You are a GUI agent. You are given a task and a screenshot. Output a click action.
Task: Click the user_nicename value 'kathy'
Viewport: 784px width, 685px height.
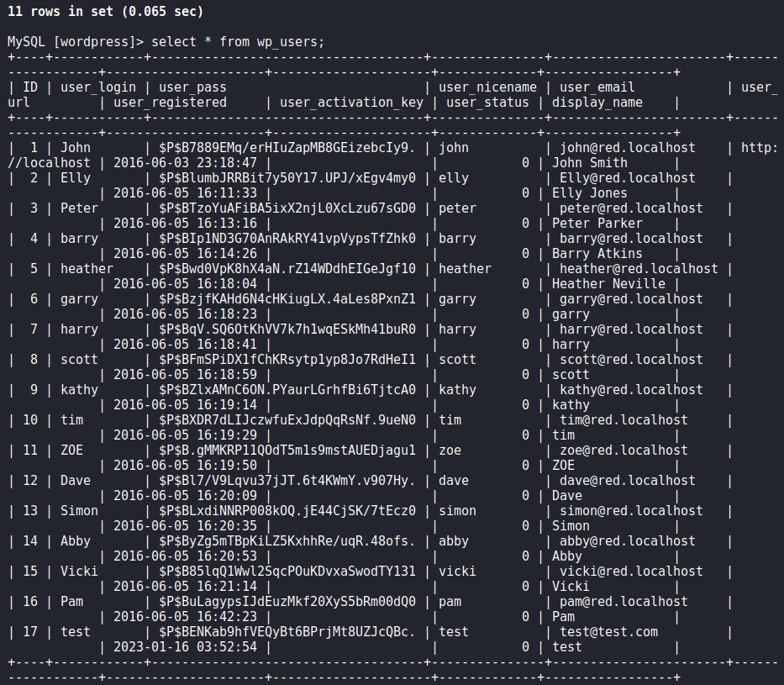coord(457,390)
